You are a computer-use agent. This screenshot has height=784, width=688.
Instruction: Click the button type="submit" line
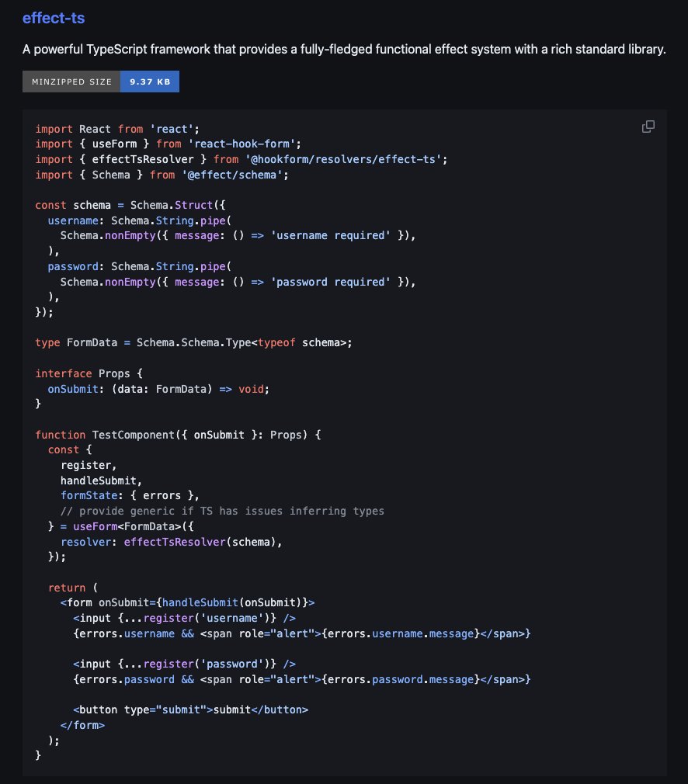(191, 710)
